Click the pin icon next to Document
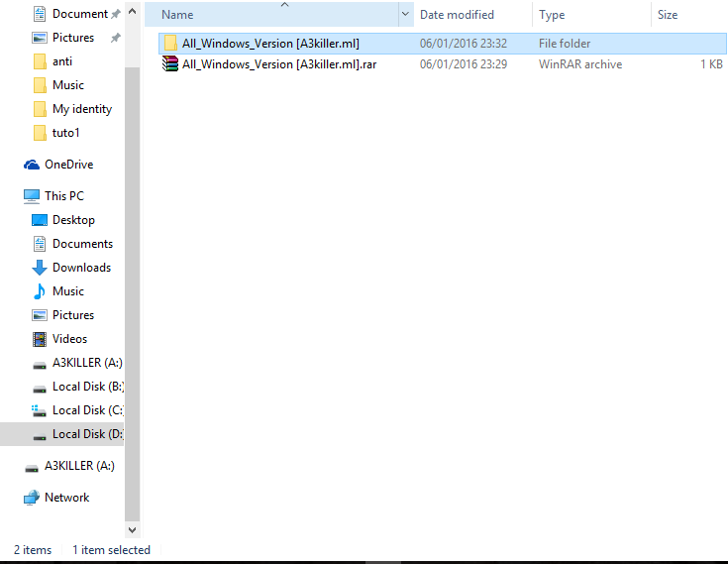728x564 pixels. 116,14
